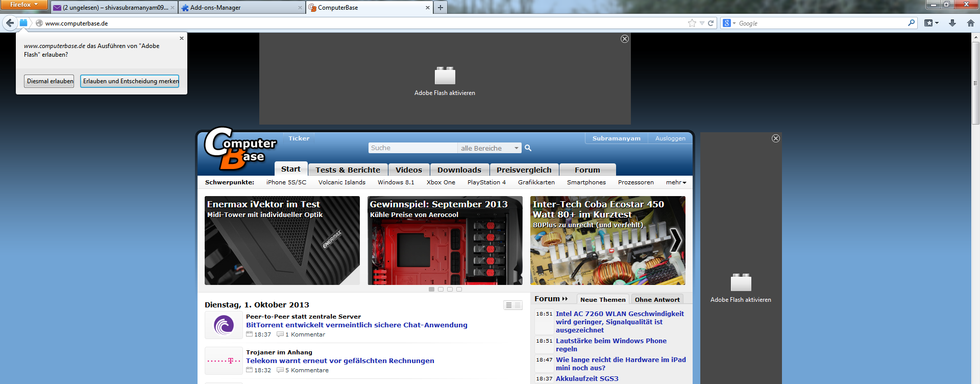980x384 pixels.
Task: Open the downloads arrow icon
Action: (952, 23)
